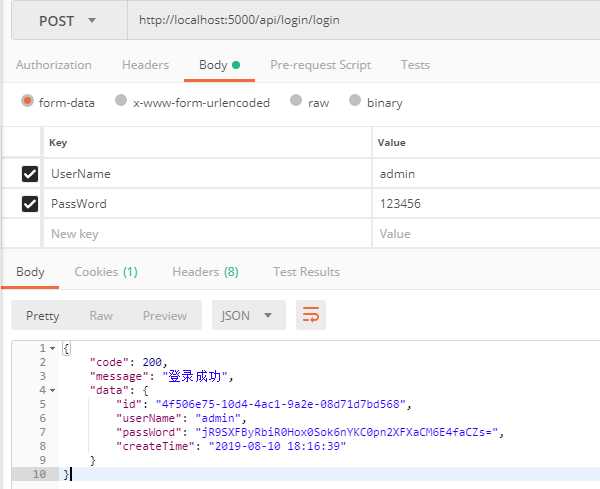The image size is (600, 489).
Task: Click the empty Value field in new row
Action: coord(486,233)
